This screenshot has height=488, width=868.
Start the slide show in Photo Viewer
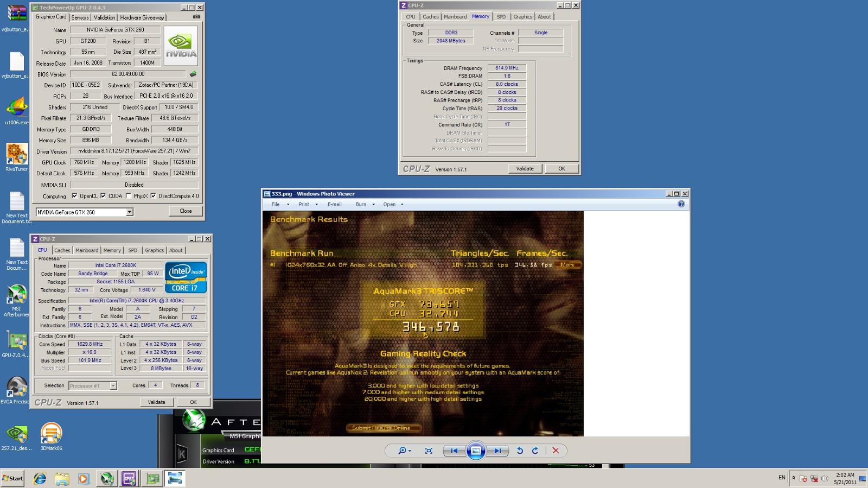(476, 451)
